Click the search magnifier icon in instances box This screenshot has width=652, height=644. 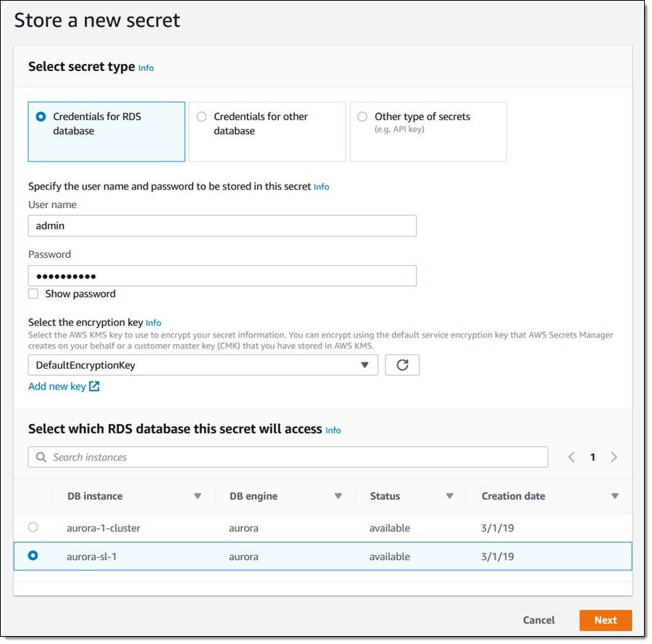tap(41, 457)
